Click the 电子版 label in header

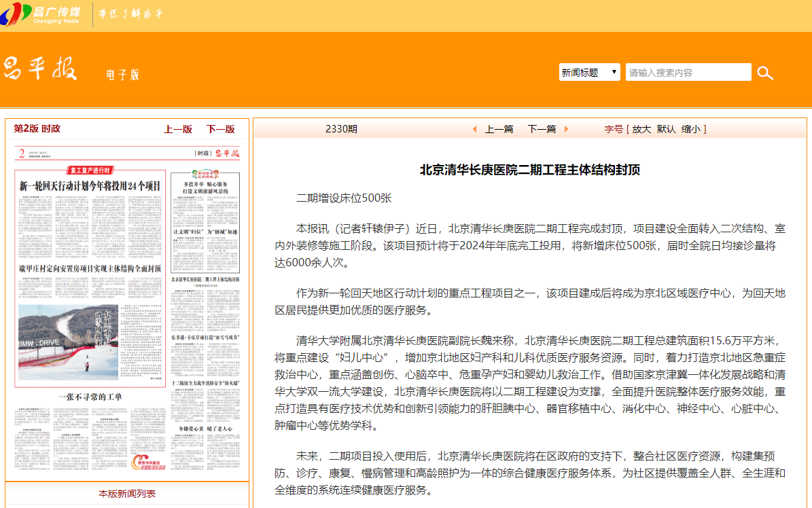pos(123,75)
